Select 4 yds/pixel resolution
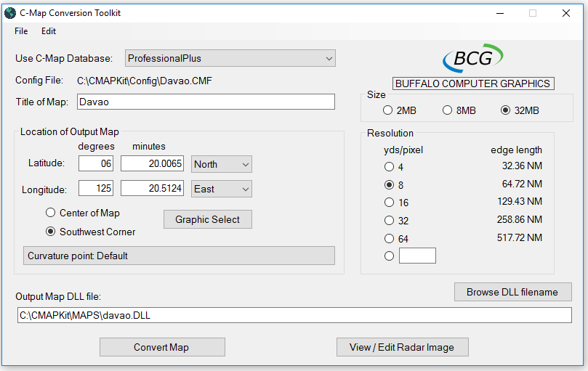Image resolution: width=588 pixels, height=371 pixels. [x=389, y=167]
